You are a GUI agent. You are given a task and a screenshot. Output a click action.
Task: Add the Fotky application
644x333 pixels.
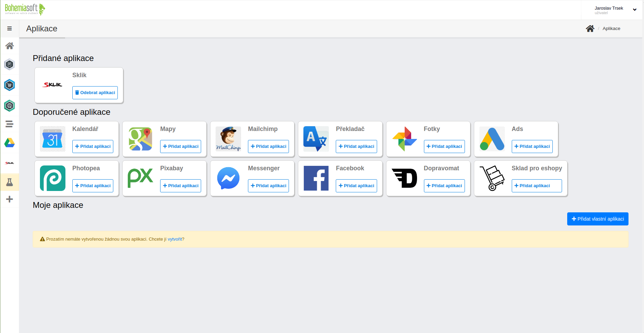(x=444, y=147)
